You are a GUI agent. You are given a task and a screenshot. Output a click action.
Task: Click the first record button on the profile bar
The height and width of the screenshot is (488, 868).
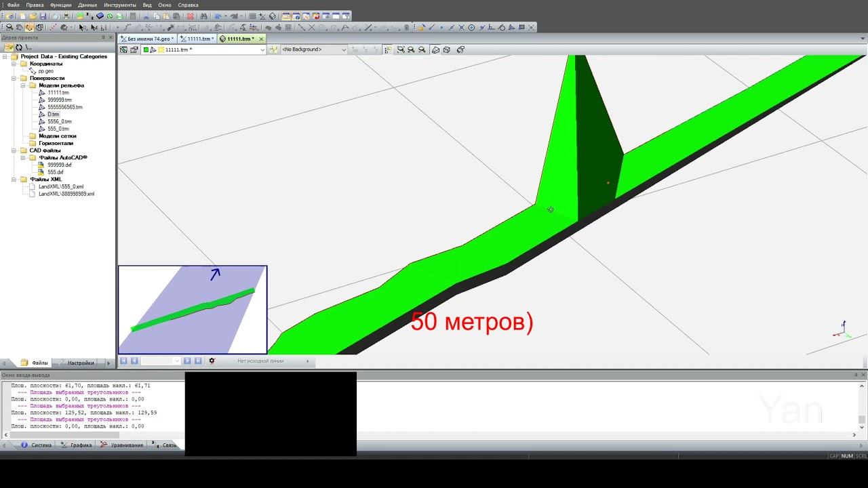tap(123, 361)
